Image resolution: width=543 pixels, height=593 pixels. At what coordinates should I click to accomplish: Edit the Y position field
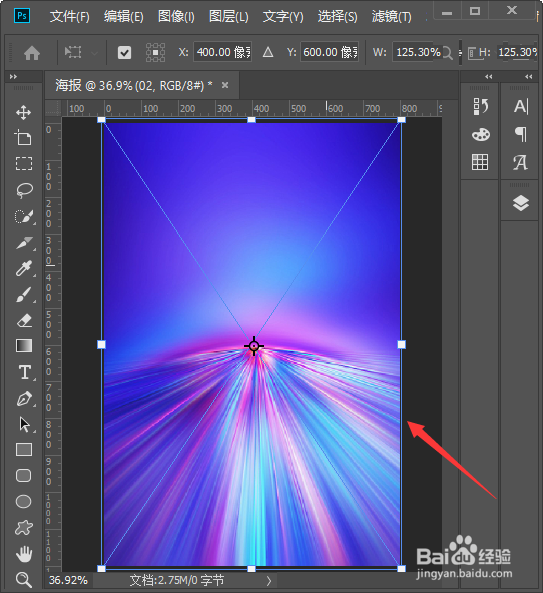click(329, 52)
